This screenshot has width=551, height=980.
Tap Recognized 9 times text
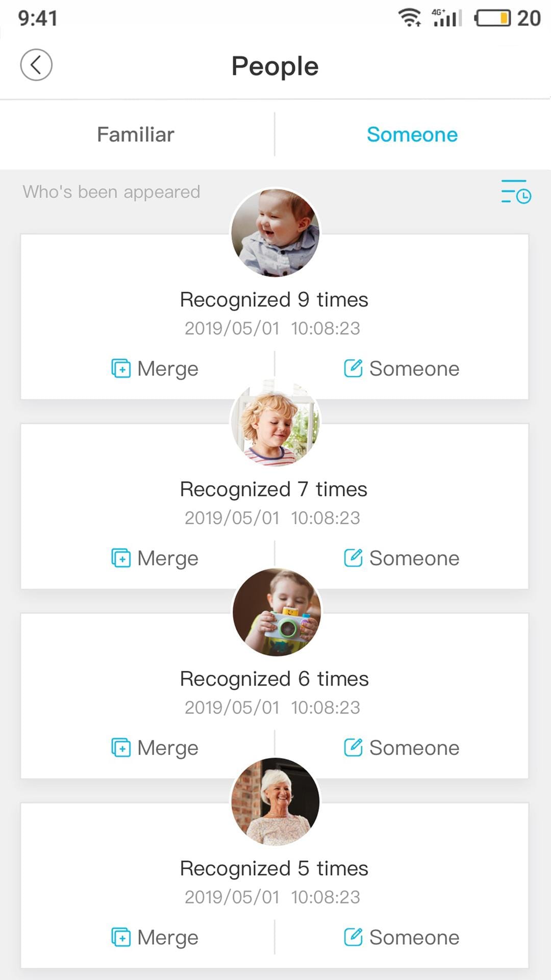tap(274, 300)
